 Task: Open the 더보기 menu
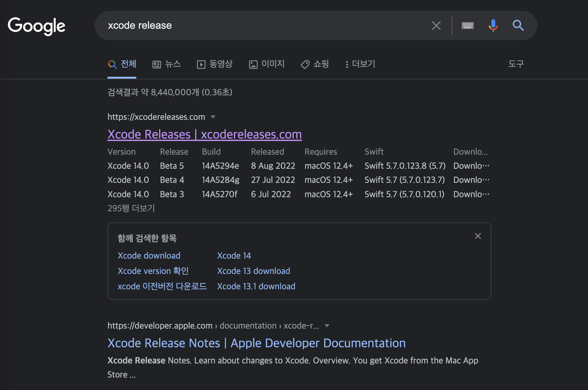pos(360,64)
